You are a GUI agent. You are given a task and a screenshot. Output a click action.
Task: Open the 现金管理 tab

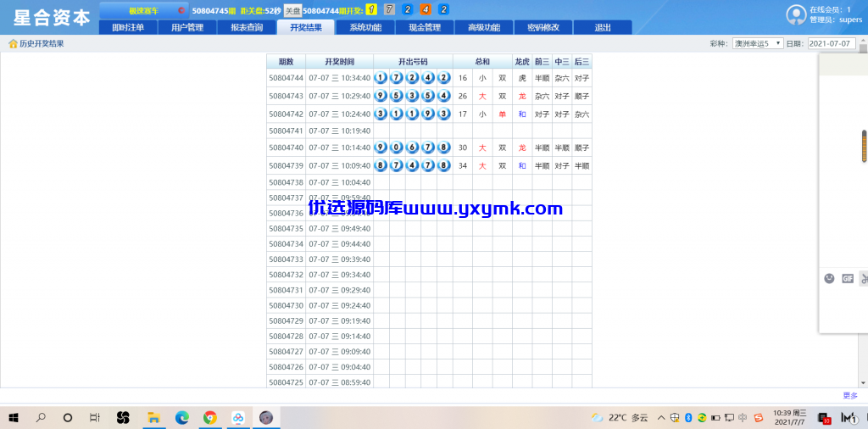point(425,28)
